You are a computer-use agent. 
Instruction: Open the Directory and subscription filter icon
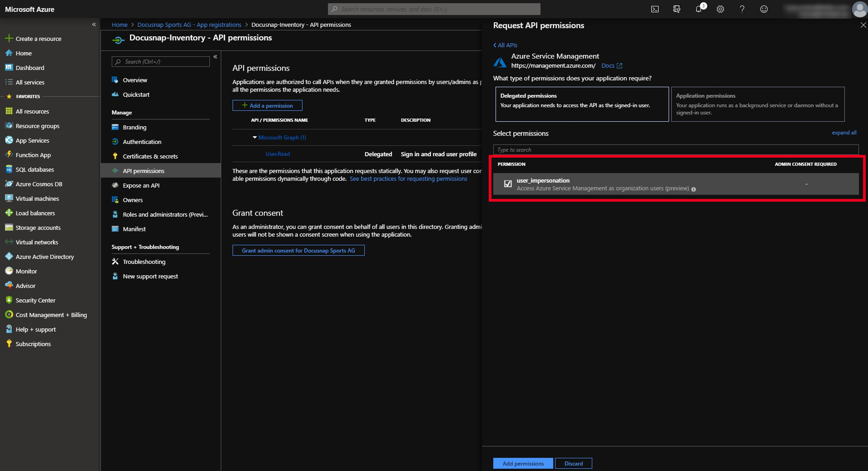tap(677, 9)
